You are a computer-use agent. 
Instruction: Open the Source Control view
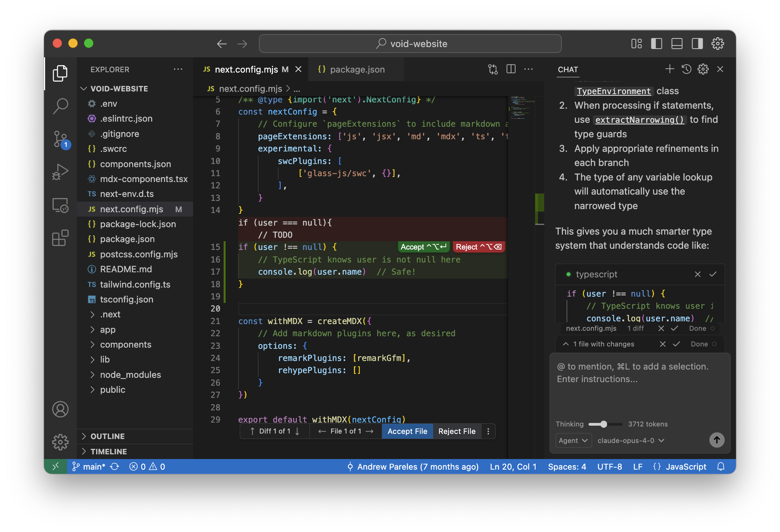click(x=60, y=139)
